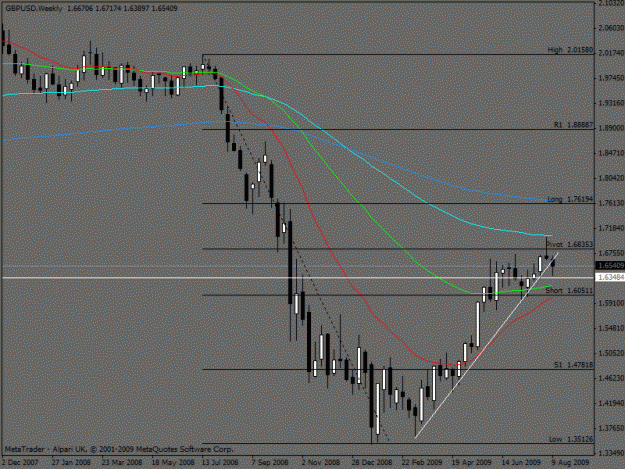Click the 'Pivot 1.68353' level label
The image size is (625, 469).
(x=569, y=244)
